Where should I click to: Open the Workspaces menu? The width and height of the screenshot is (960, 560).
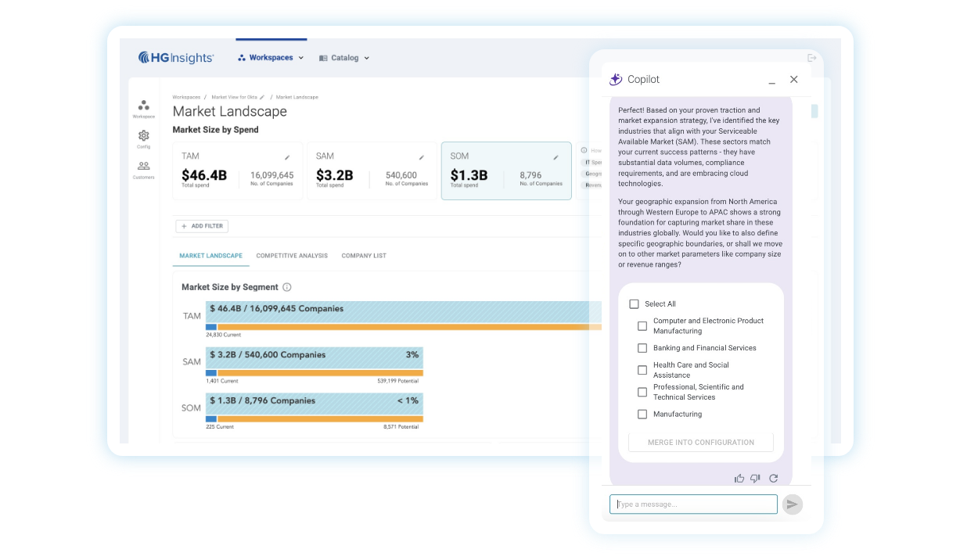(271, 58)
